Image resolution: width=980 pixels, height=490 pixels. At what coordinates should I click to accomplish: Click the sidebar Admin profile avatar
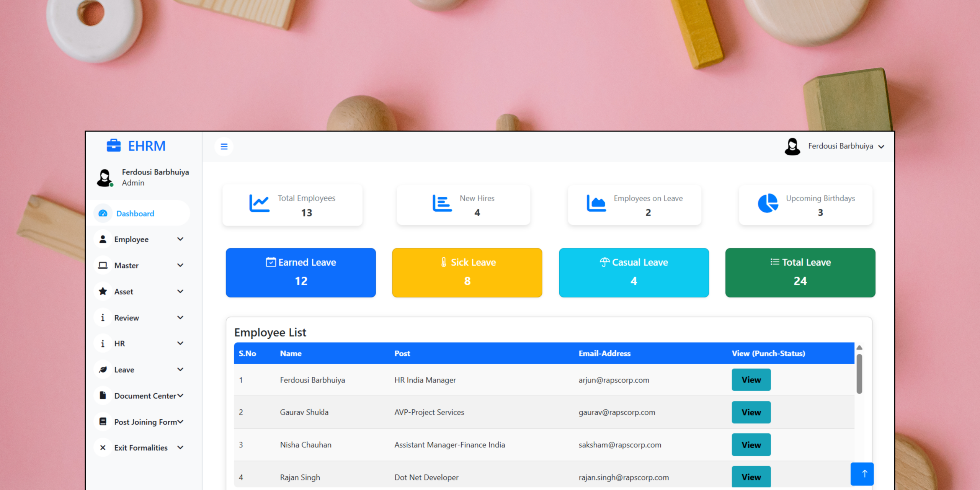click(105, 178)
